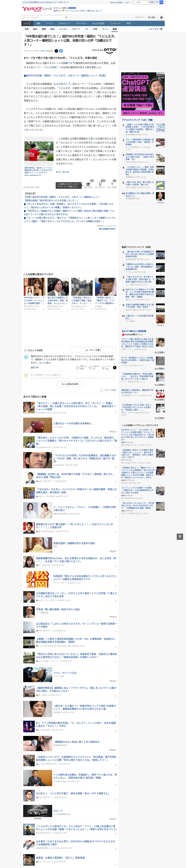Click the web search magnifier button in top bar
This screenshot has height=868, width=186.
(161, 2)
